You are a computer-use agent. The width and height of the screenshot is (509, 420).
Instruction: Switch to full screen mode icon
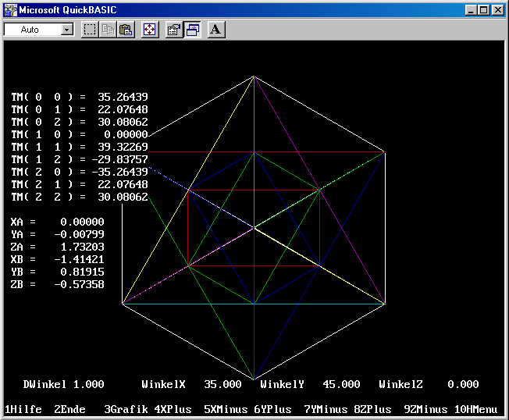point(150,30)
